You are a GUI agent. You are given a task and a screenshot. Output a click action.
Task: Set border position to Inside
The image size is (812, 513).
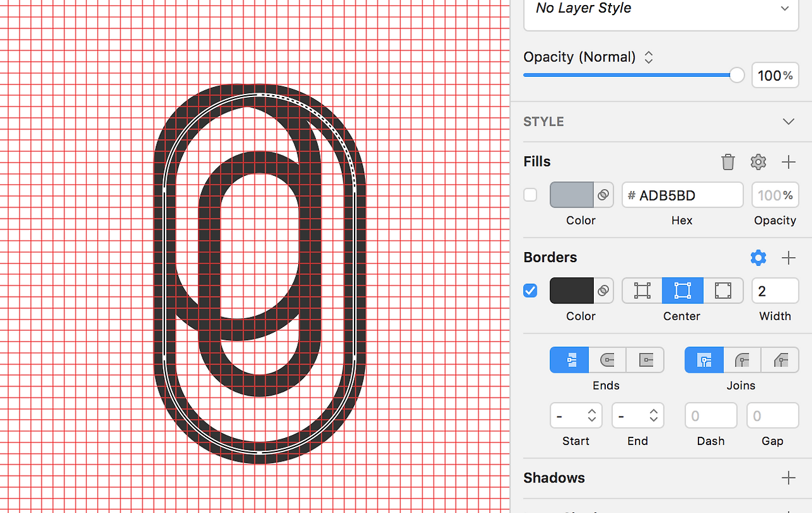coord(642,291)
